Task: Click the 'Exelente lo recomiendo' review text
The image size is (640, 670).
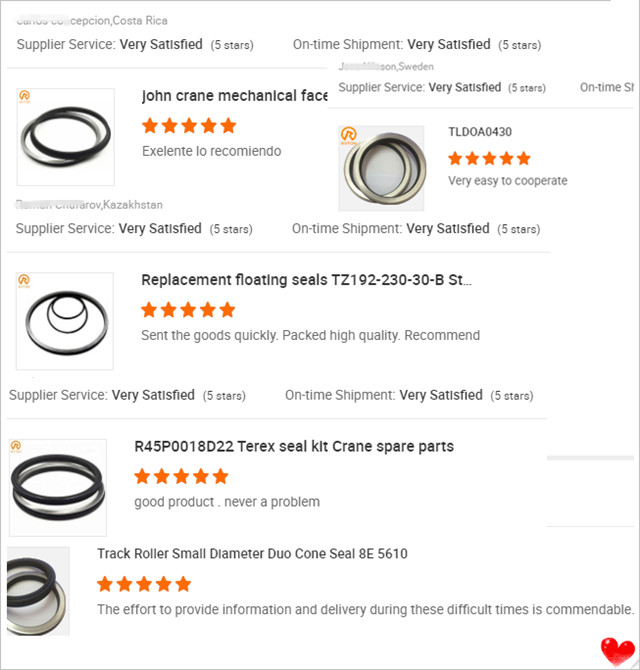Action: (x=211, y=151)
